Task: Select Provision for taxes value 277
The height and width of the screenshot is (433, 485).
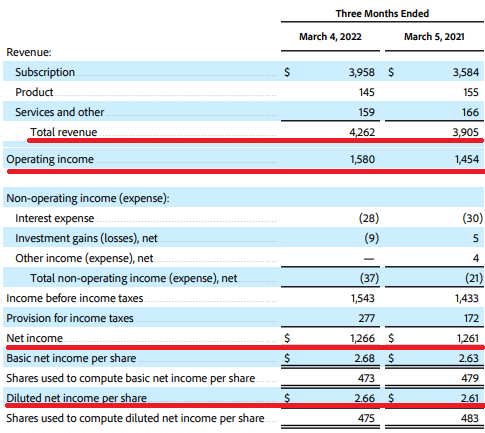Action: coord(367,318)
